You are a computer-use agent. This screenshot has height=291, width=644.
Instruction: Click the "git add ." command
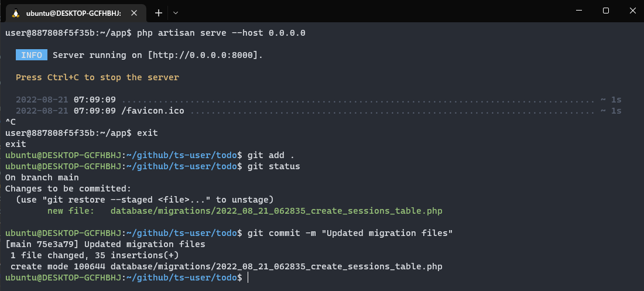270,155
